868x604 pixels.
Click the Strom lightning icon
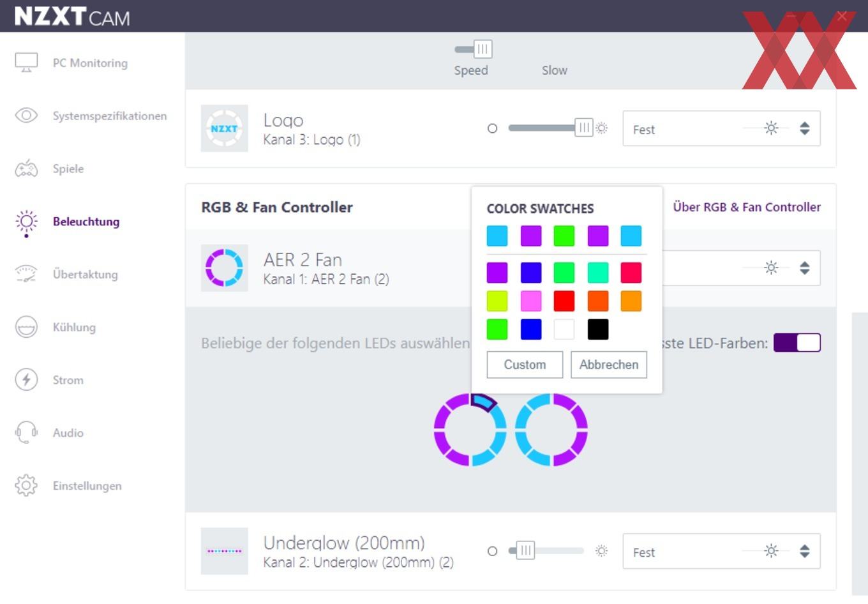tap(26, 380)
